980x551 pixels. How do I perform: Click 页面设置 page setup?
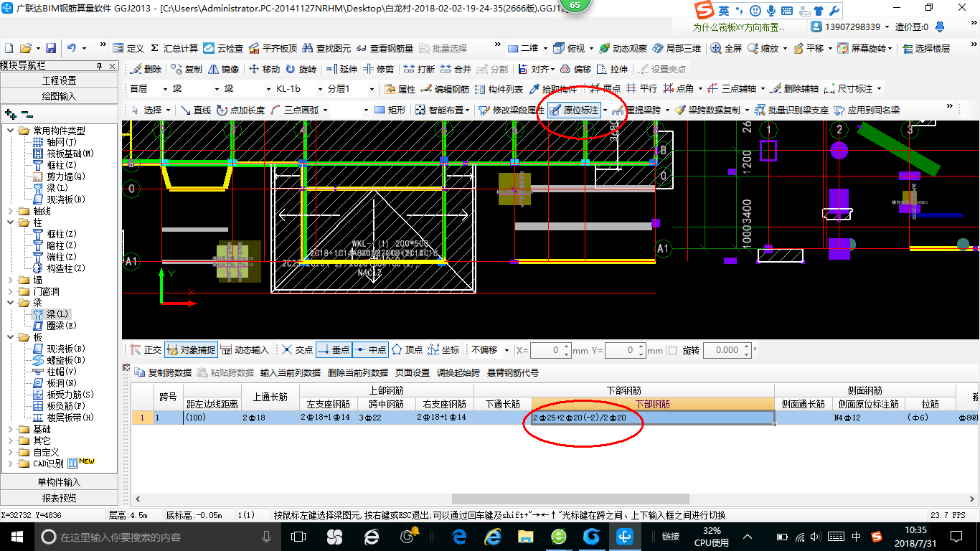pos(413,372)
